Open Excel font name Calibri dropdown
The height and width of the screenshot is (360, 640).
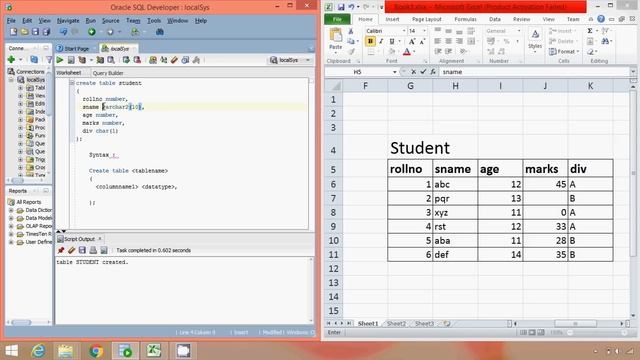tap(404, 31)
